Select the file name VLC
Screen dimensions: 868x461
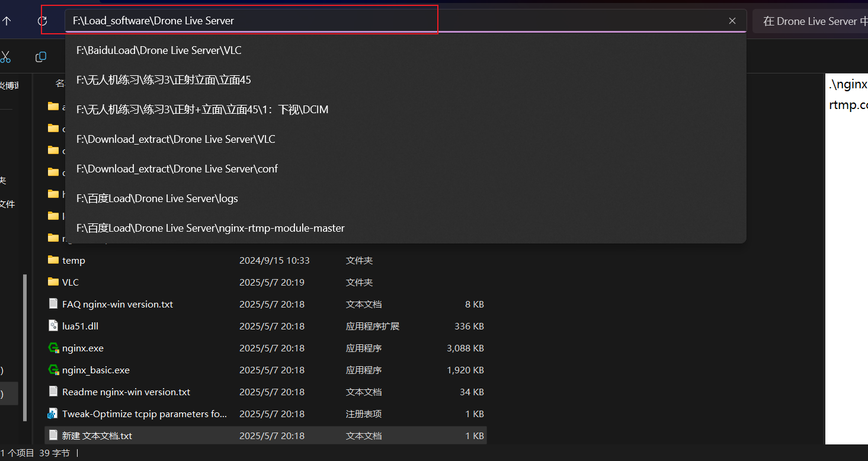(71, 282)
